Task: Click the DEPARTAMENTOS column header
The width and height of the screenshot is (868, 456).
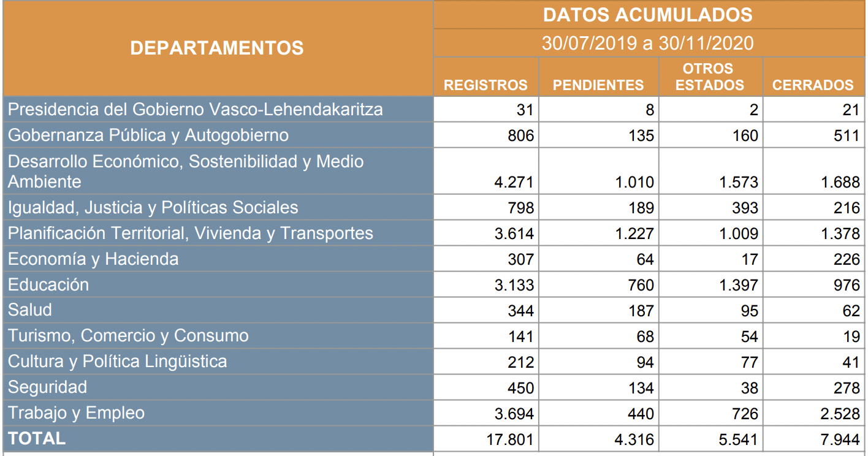Action: coord(217,48)
